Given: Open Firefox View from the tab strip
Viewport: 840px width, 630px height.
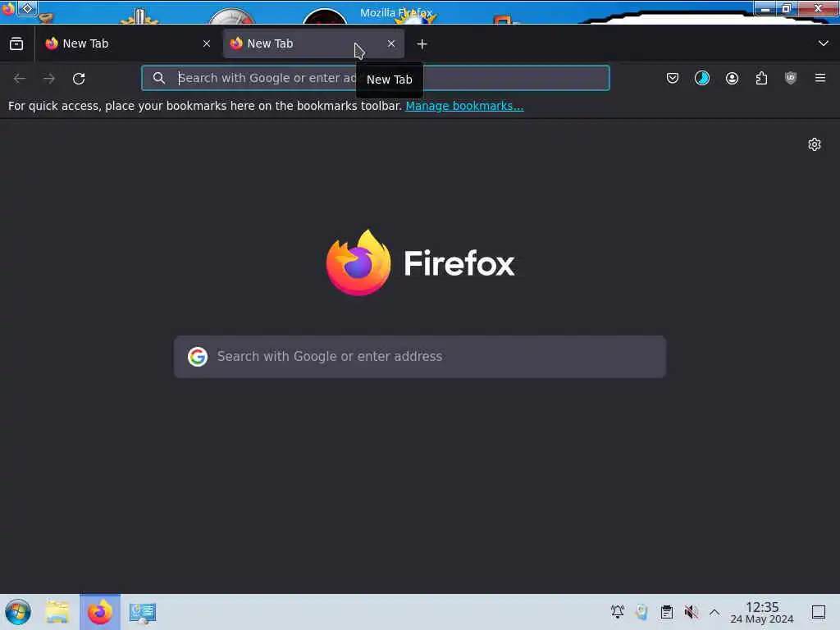Looking at the screenshot, I should tap(16, 44).
